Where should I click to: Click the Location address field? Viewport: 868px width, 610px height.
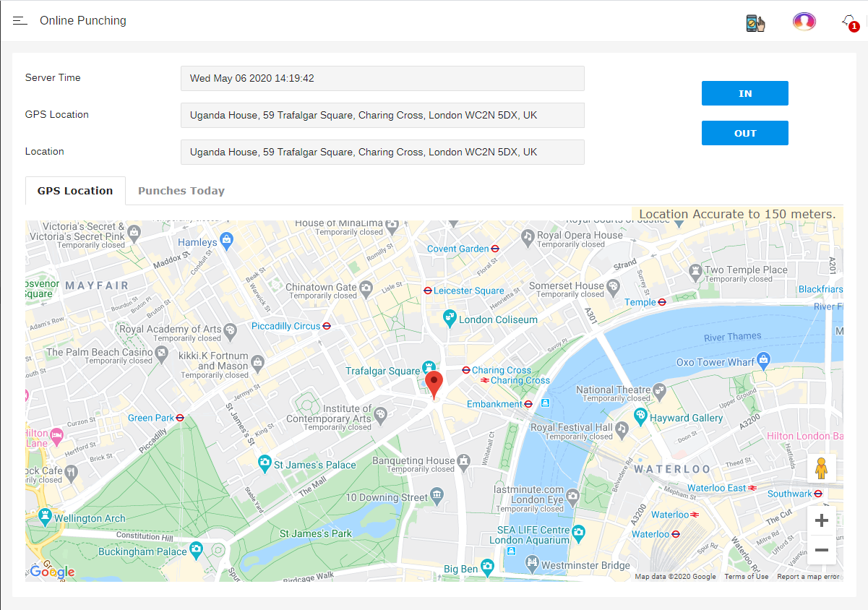coord(382,152)
